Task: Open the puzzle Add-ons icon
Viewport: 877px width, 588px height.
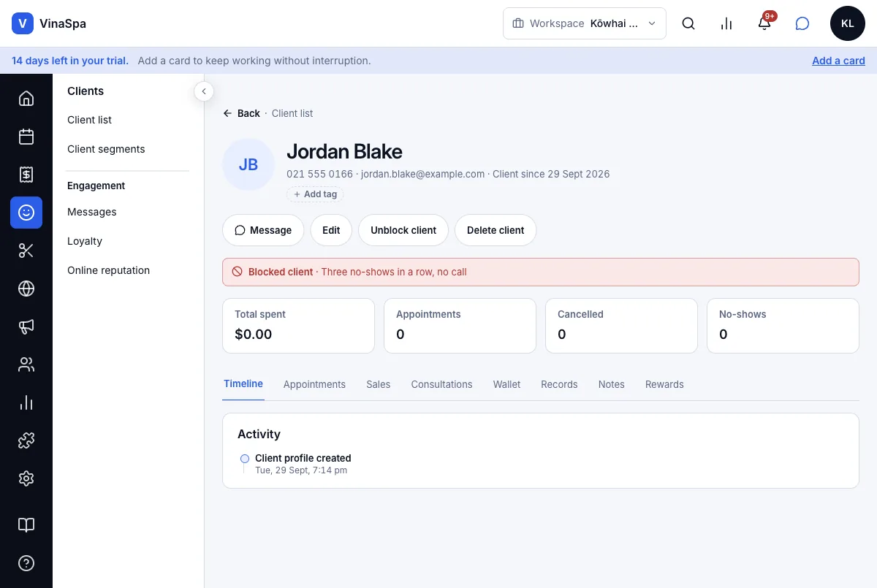Action: (26, 440)
